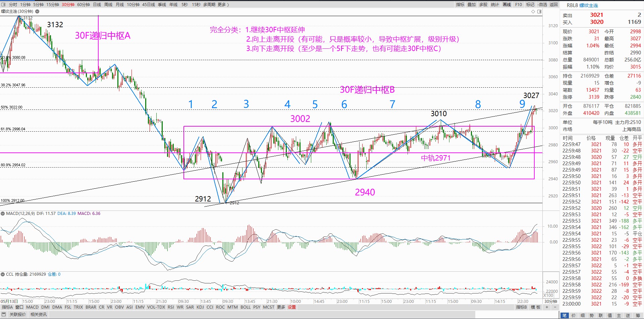The height and width of the screenshot is (319, 644).
Task: Select the 价 price tab
Action: [574, 315]
